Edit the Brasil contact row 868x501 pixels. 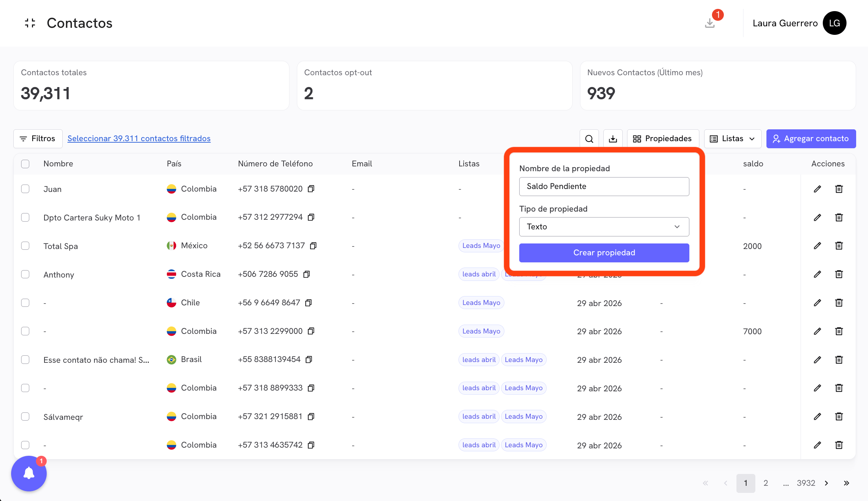pyautogui.click(x=817, y=360)
